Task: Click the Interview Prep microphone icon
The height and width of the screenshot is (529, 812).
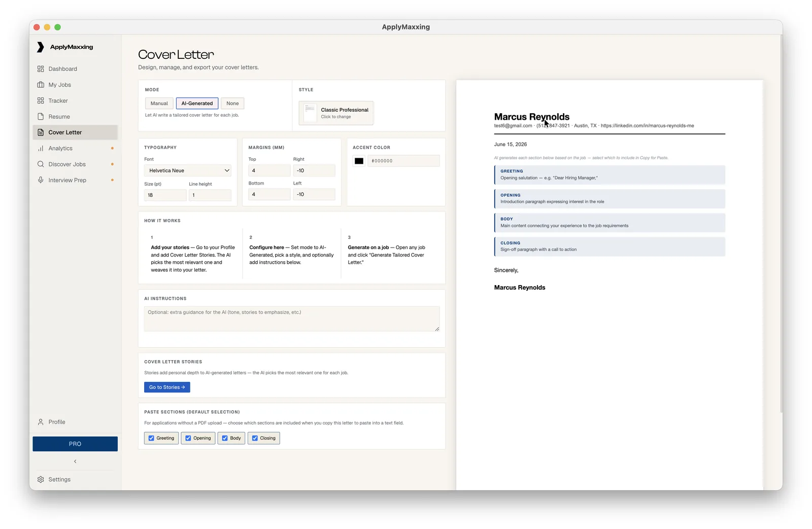Action: click(x=41, y=180)
